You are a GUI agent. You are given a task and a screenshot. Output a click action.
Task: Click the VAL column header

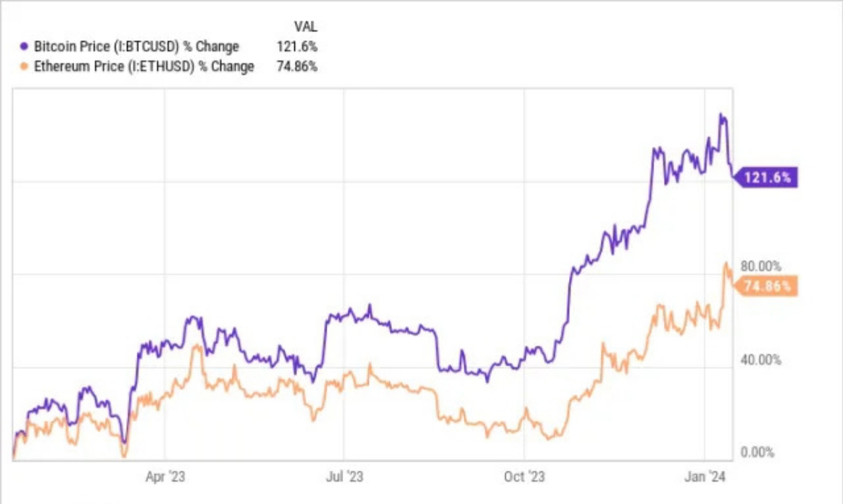[305, 27]
